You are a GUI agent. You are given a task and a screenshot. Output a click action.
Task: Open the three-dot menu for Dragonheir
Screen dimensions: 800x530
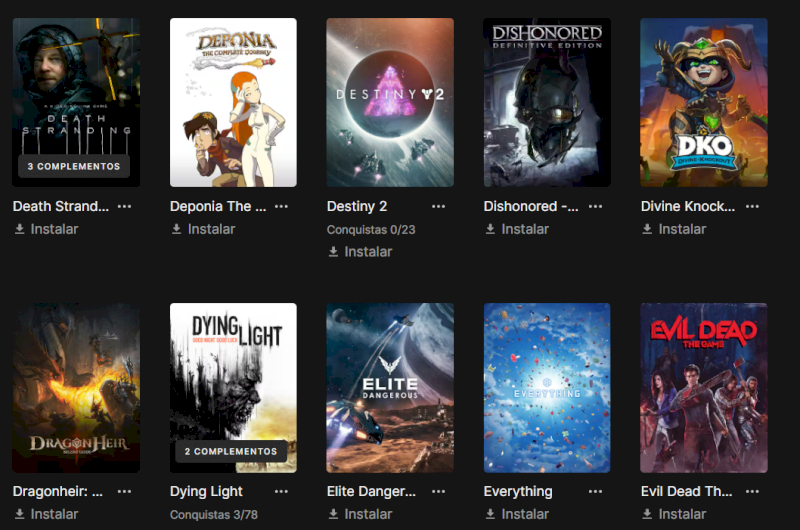124,491
